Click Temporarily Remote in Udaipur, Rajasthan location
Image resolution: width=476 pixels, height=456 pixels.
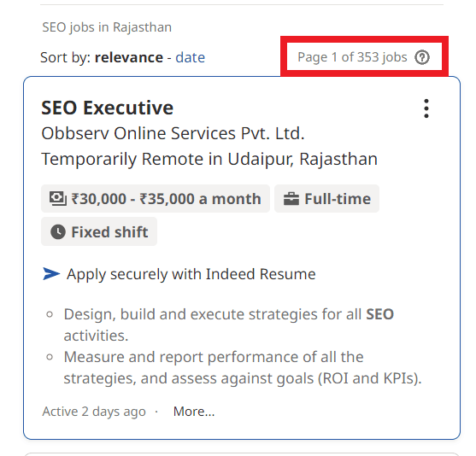point(209,159)
